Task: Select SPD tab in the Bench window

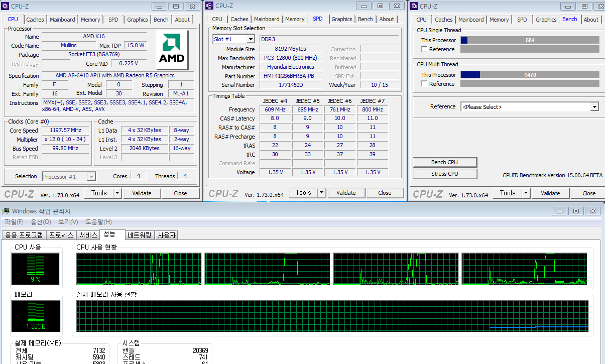Action: 522,20
